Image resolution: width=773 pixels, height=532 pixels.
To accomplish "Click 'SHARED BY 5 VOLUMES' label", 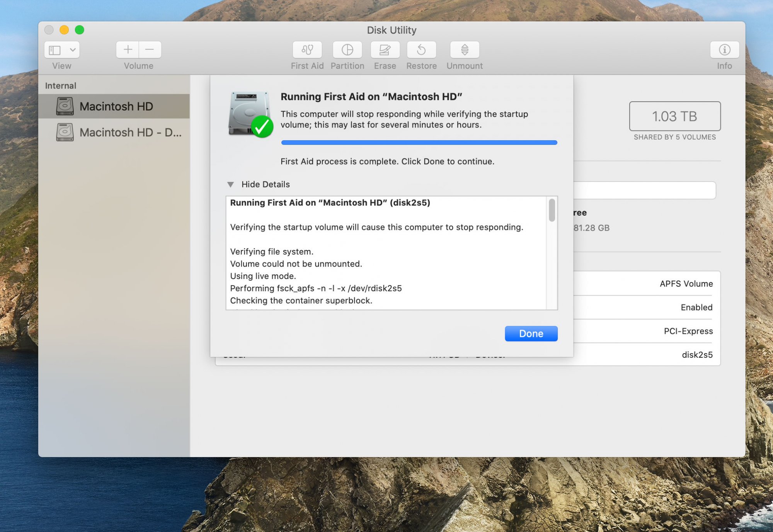I will (x=675, y=137).
